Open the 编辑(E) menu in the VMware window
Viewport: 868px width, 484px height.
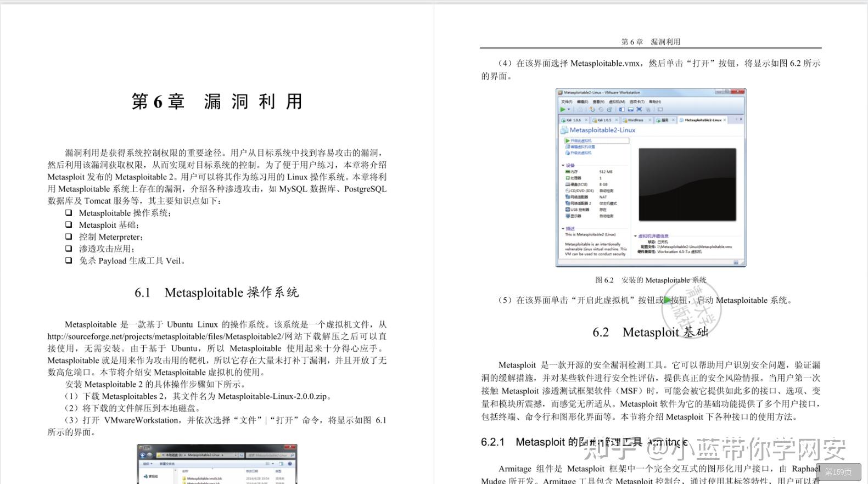click(583, 102)
